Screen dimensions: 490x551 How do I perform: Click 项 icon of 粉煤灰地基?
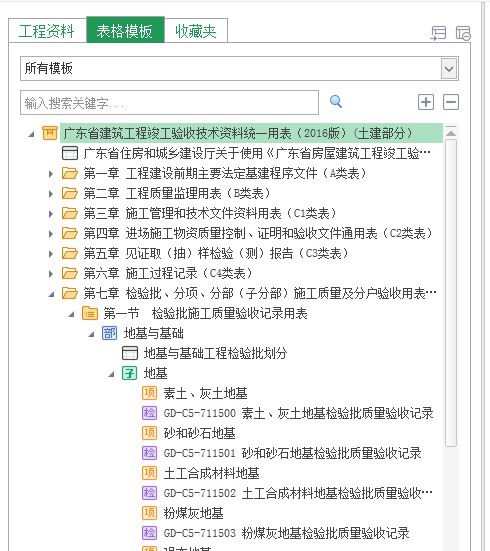(149, 513)
